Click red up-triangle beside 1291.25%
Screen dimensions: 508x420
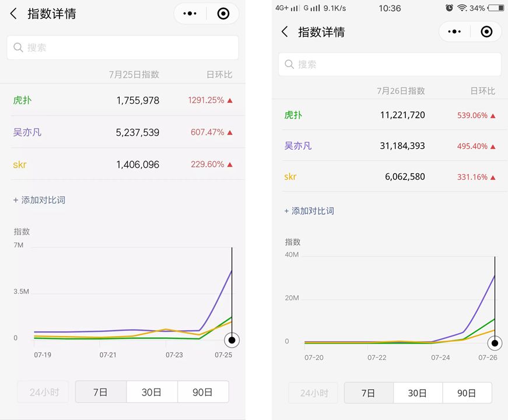click(x=230, y=100)
